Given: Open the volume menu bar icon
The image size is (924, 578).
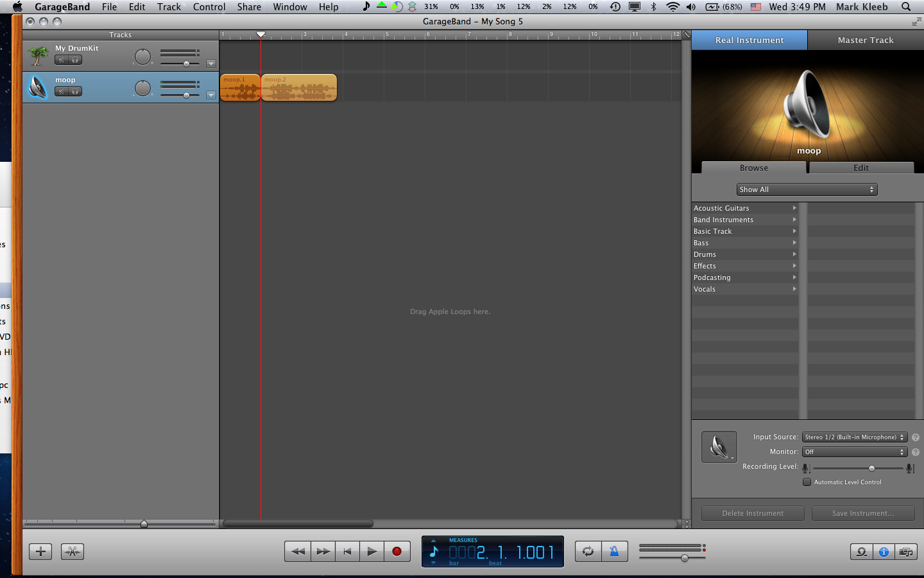Looking at the screenshot, I should click(x=691, y=7).
